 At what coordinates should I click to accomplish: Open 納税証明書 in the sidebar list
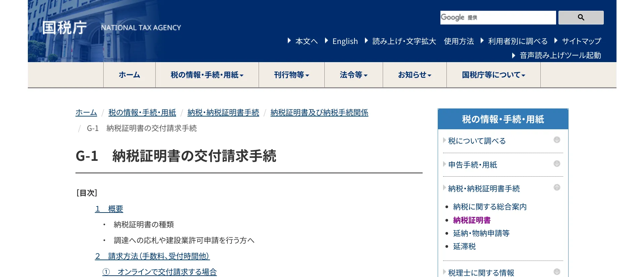pos(472,220)
